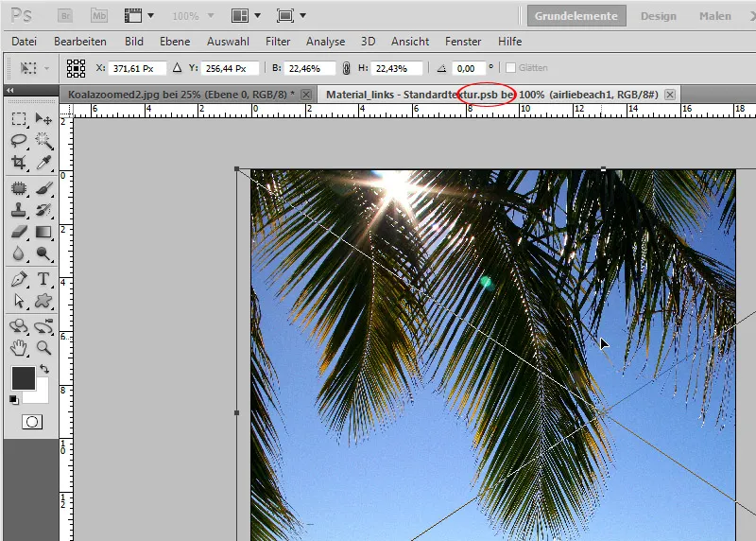The image size is (756, 541).
Task: Open the Bild menu
Action: pyautogui.click(x=134, y=42)
